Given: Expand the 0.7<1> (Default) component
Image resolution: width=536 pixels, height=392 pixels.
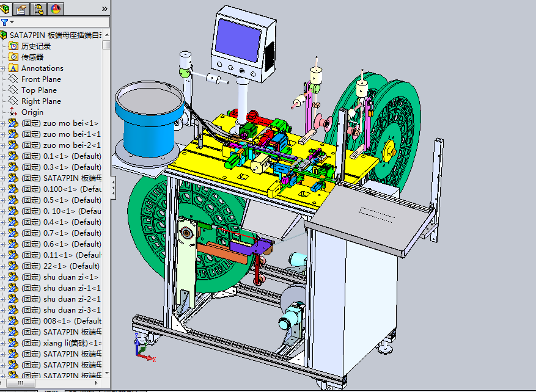Looking at the screenshot, I should tap(2, 233).
